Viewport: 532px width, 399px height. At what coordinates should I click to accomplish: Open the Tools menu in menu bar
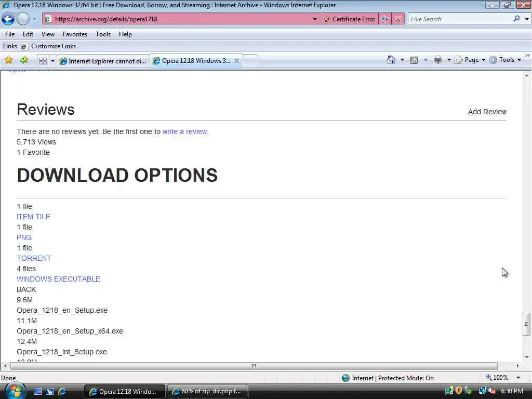click(103, 34)
